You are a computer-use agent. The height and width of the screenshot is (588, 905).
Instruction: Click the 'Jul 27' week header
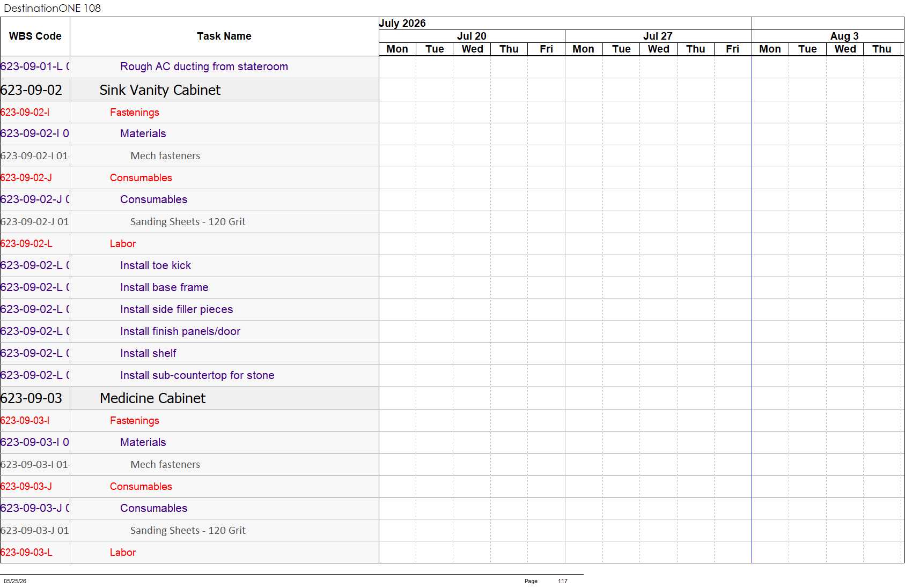tap(658, 36)
